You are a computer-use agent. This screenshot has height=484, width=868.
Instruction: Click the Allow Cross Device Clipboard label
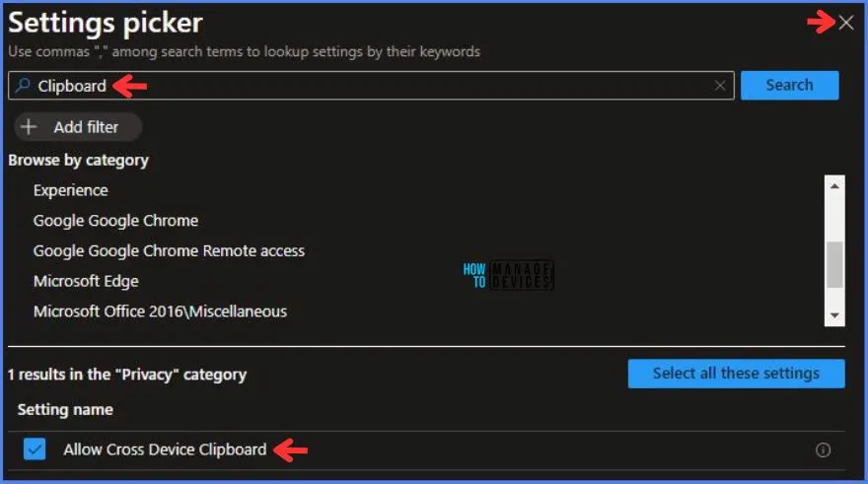tap(165, 449)
